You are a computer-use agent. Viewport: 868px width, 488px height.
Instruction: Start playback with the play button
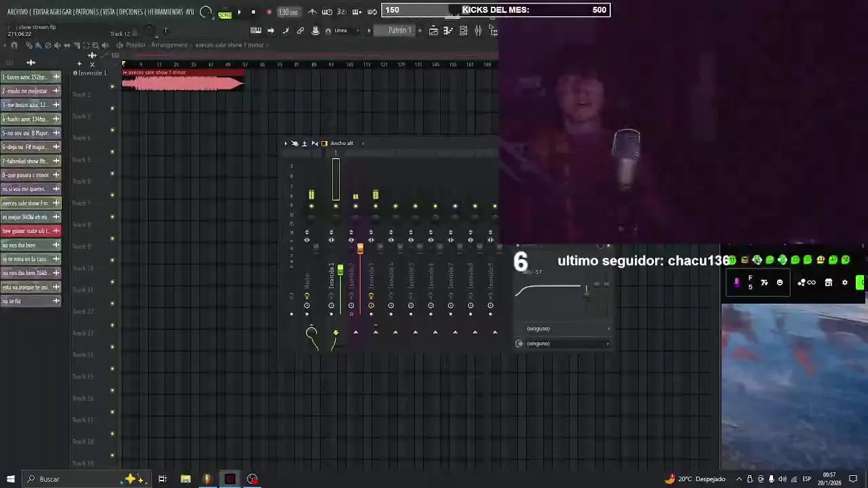[239, 12]
